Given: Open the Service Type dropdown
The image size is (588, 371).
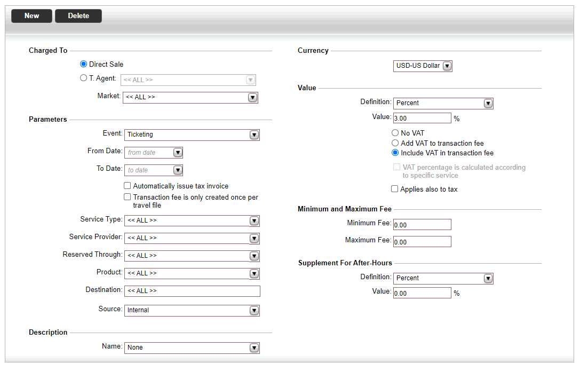Looking at the screenshot, I should point(192,221).
